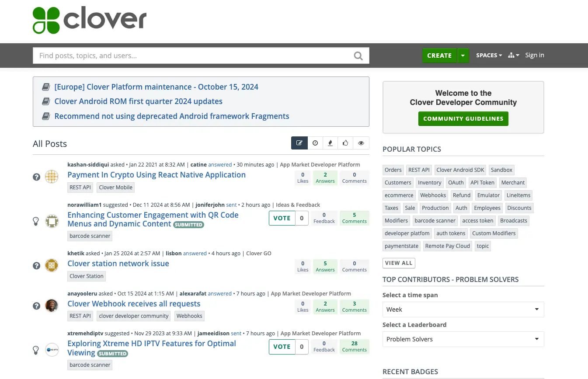
Task: Click book icon beside Europe maintenance announcement
Action: (x=46, y=87)
